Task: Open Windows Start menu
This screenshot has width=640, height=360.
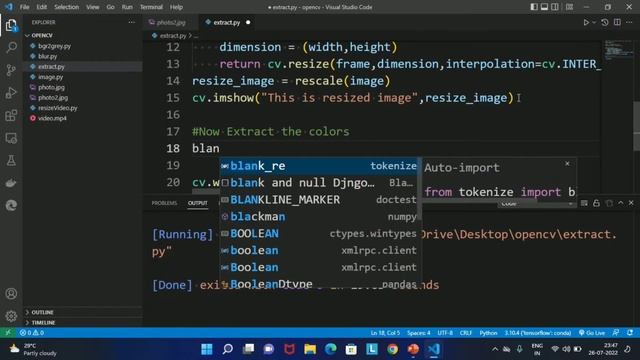Action: (207, 349)
